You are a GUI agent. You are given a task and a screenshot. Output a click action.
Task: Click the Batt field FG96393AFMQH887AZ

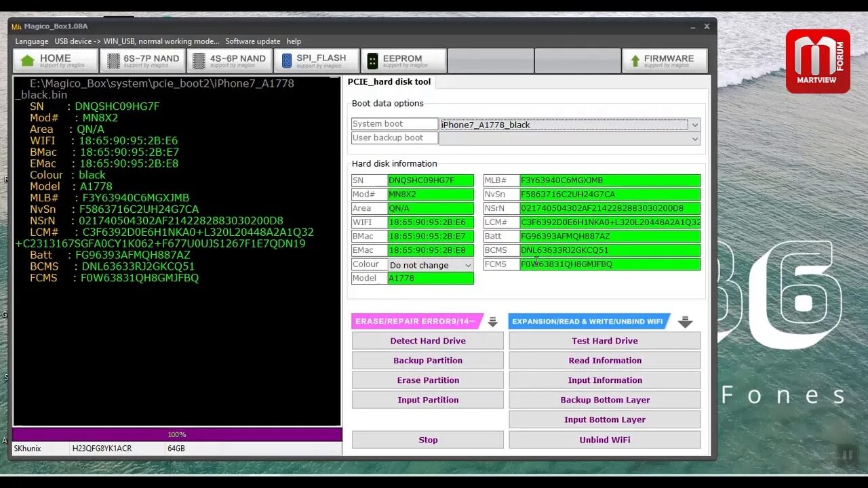pyautogui.click(x=610, y=237)
